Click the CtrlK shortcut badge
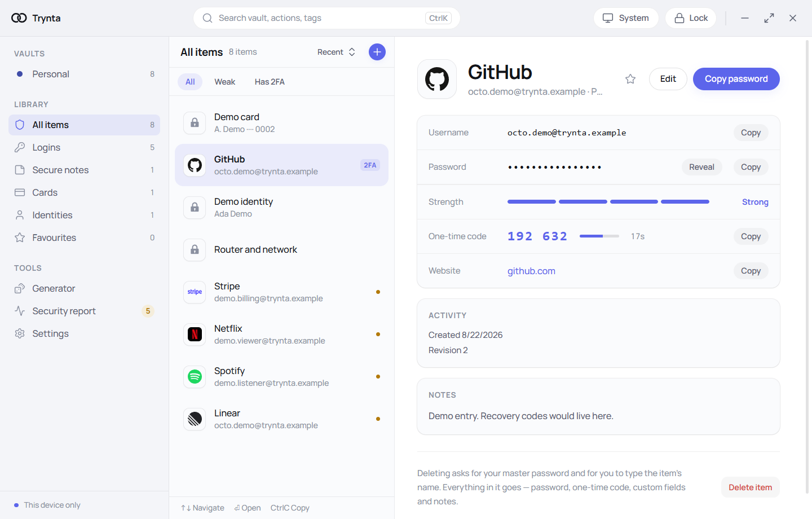 (438, 18)
